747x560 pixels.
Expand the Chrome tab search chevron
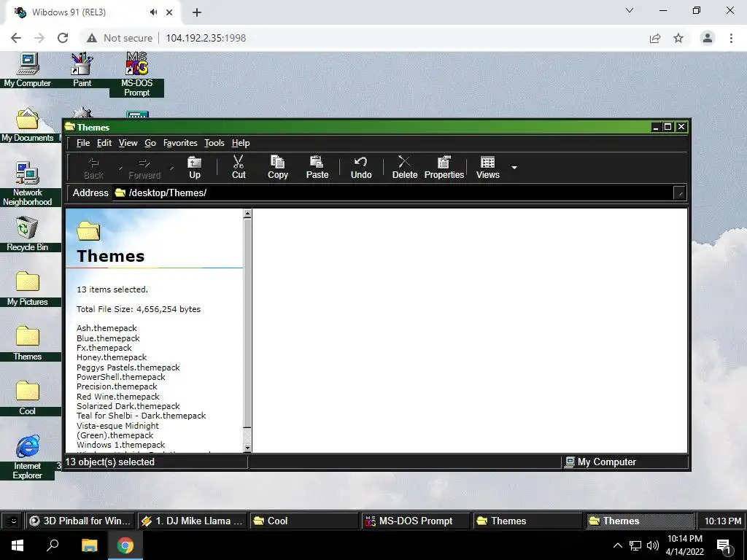click(630, 10)
